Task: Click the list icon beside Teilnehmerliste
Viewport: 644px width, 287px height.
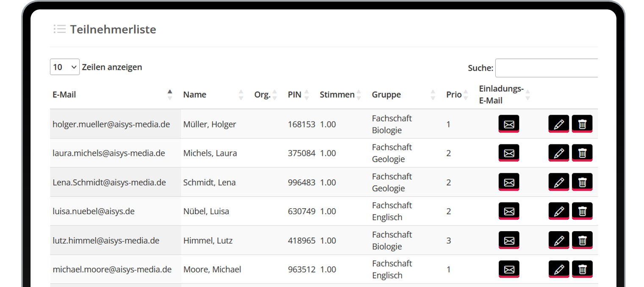Action: (59, 29)
